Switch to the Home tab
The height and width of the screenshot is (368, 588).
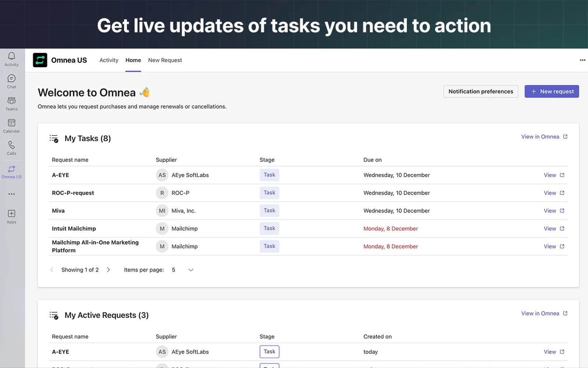click(x=133, y=60)
